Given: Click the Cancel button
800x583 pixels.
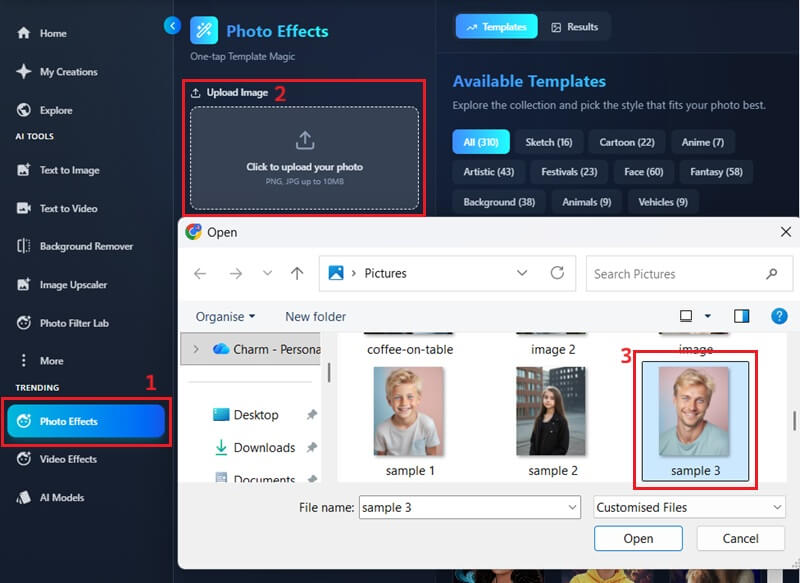Looking at the screenshot, I should click(x=740, y=538).
